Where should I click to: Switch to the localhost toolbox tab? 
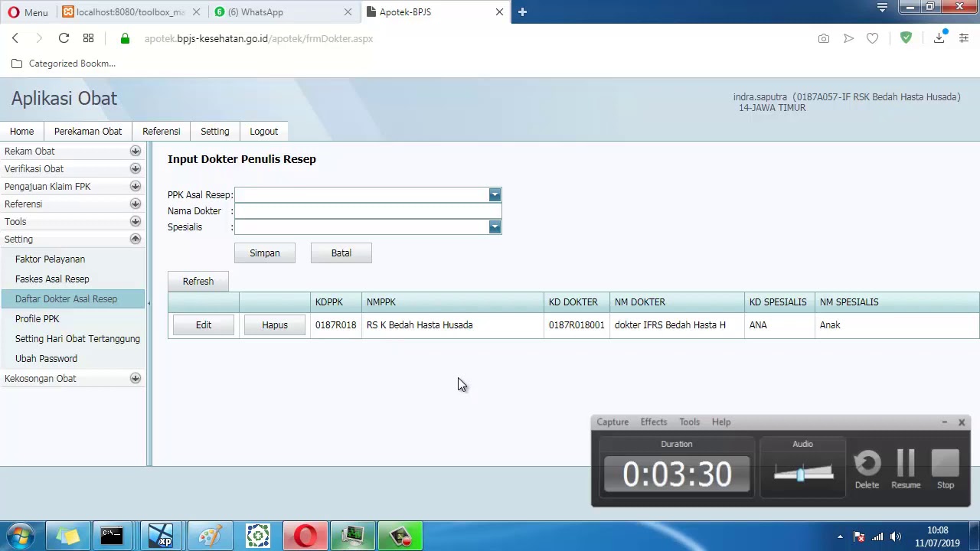click(131, 12)
